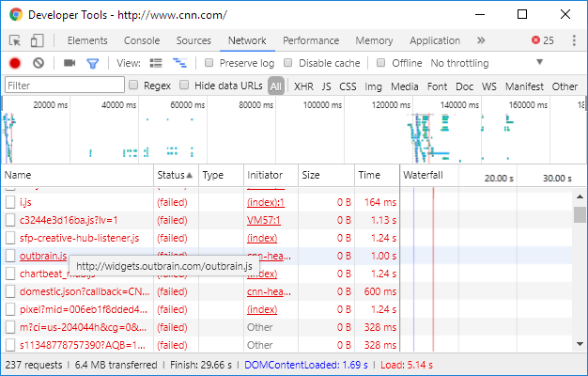Viewport: 588px width, 376px height.
Task: Select the sfp-creative-hub-listener.js request
Action: tap(79, 238)
